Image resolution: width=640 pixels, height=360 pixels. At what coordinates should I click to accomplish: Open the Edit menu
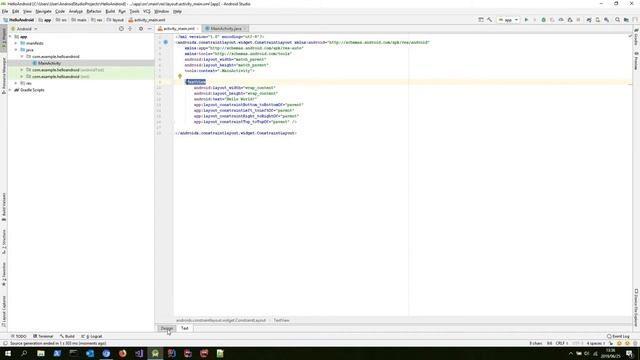click(x=16, y=11)
